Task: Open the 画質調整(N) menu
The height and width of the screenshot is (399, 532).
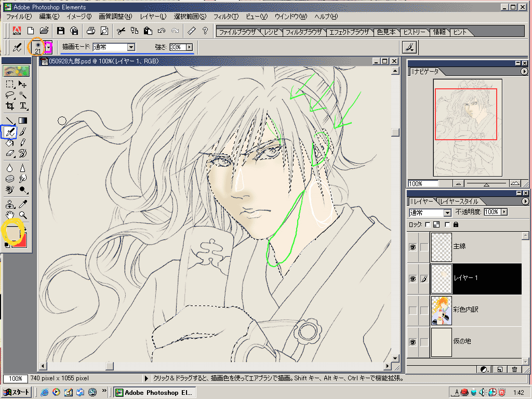Action: (115, 16)
